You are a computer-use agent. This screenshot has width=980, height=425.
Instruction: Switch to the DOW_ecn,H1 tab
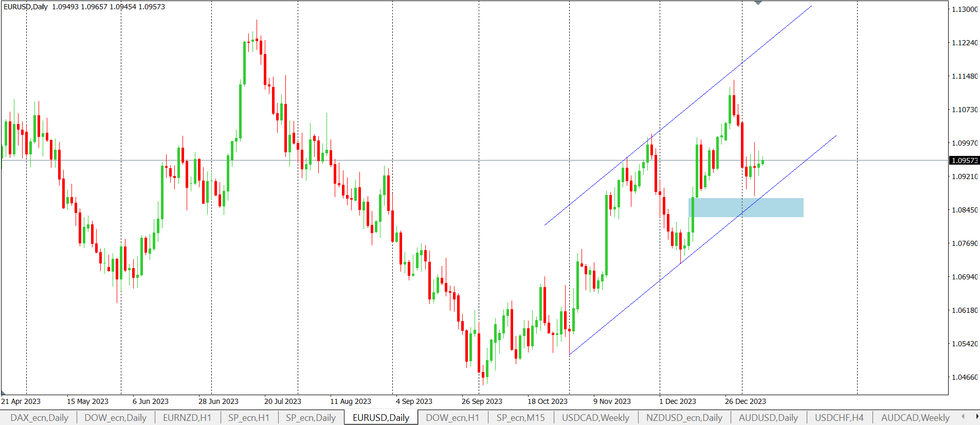(x=452, y=418)
